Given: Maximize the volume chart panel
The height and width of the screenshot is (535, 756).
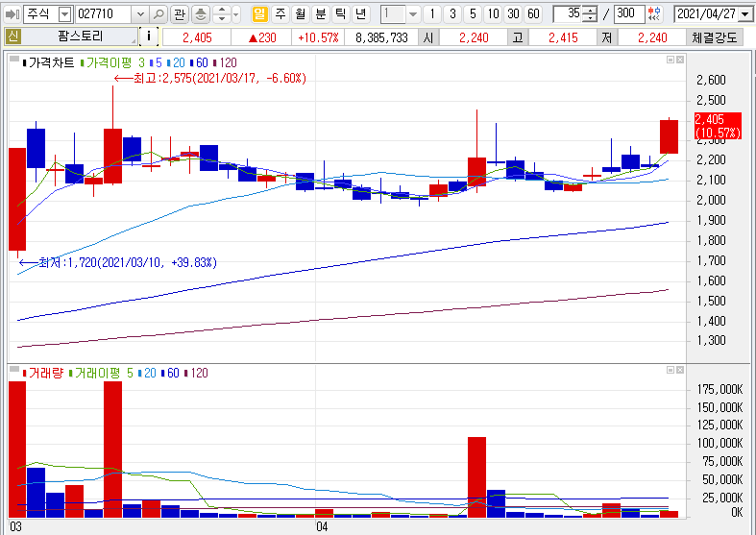Looking at the screenshot, I should click(671, 370).
